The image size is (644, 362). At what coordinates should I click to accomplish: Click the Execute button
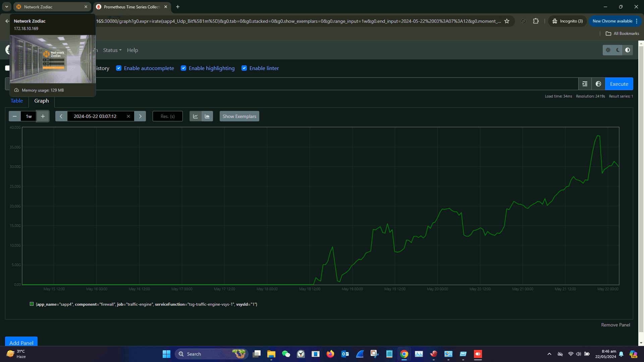coord(619,84)
